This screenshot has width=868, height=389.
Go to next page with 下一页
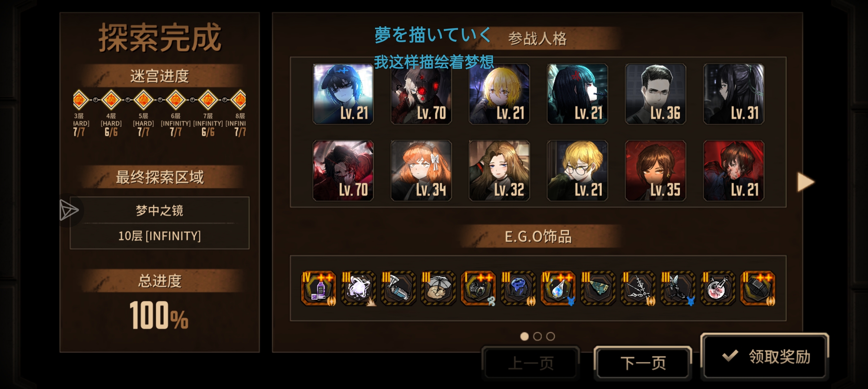pos(643,363)
